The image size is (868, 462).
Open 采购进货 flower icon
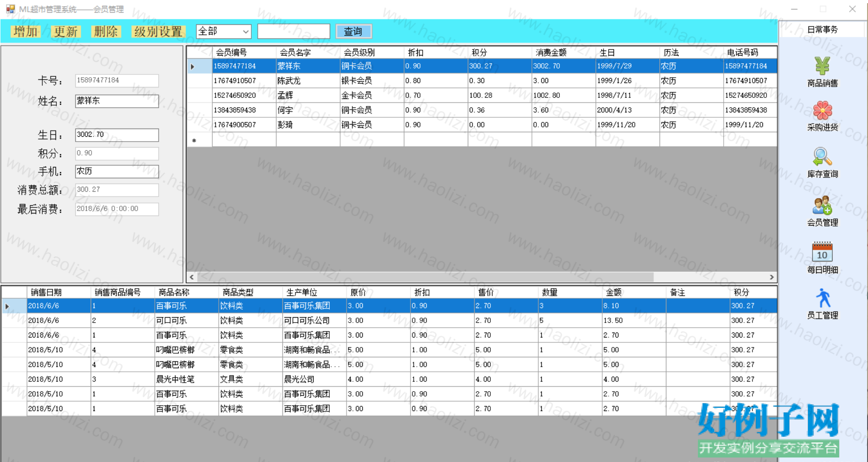point(822,111)
